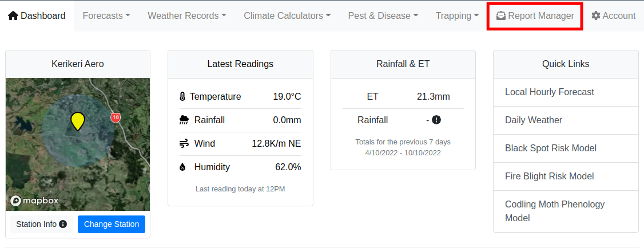This screenshot has width=644, height=251.
Task: Click the Highway 10 shield marker
Action: [116, 117]
